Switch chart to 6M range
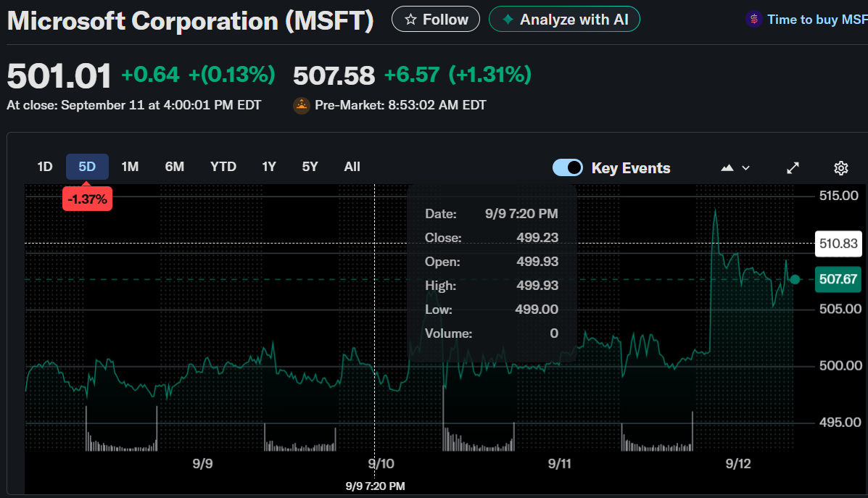 point(174,167)
